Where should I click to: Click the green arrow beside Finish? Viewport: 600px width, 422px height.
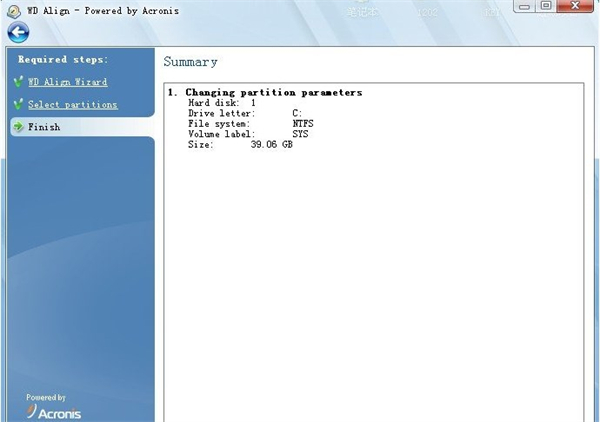point(18,127)
